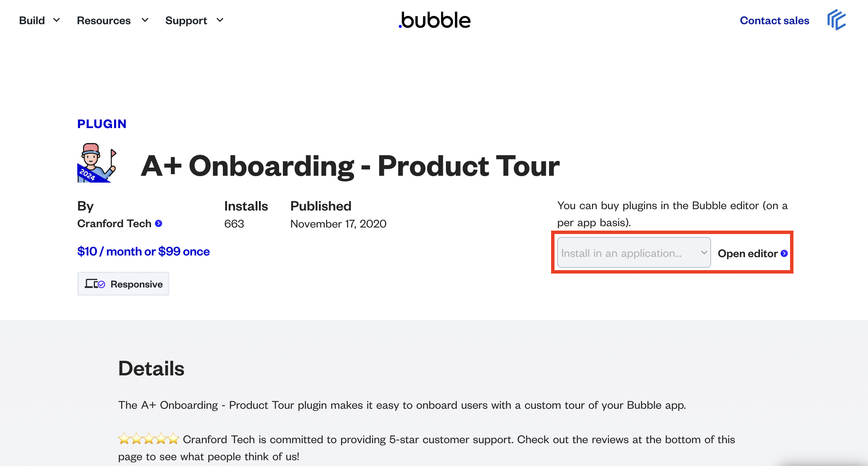The image size is (868, 466).
Task: Click the Bubble logo in header
Action: [x=435, y=20]
